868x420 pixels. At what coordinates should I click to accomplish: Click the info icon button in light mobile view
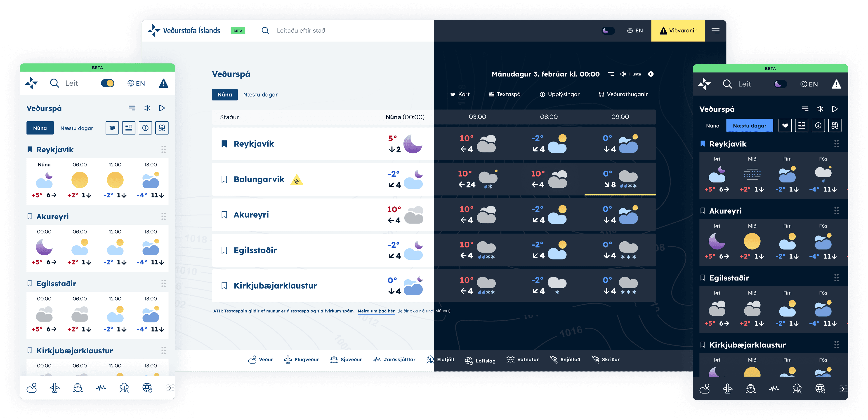click(x=145, y=128)
